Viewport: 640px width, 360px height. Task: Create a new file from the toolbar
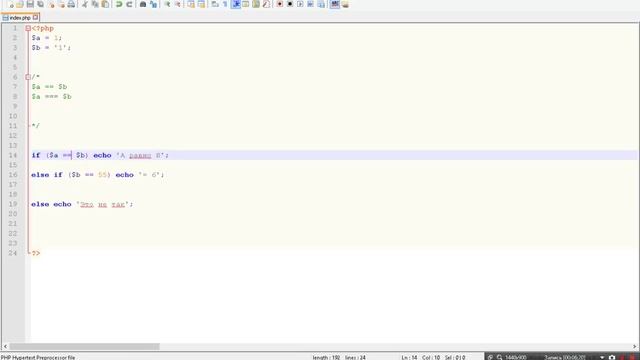coord(10,4)
